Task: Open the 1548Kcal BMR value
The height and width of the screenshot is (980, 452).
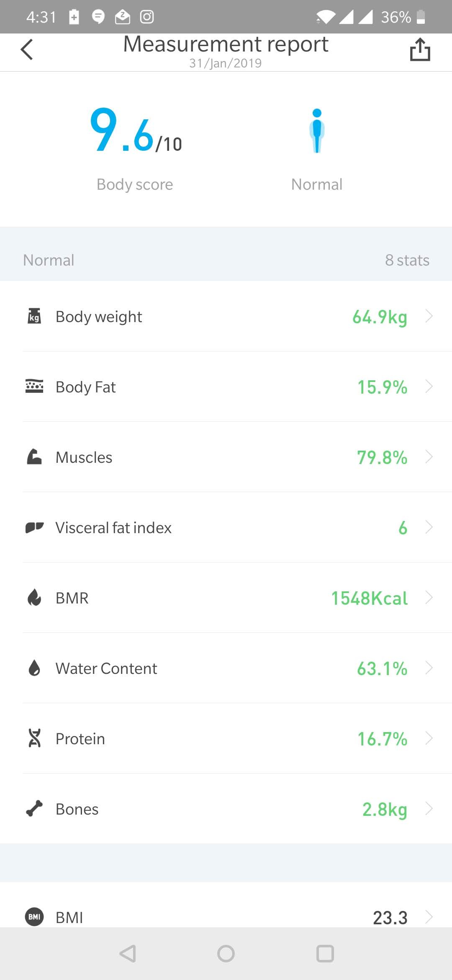Action: [x=369, y=598]
